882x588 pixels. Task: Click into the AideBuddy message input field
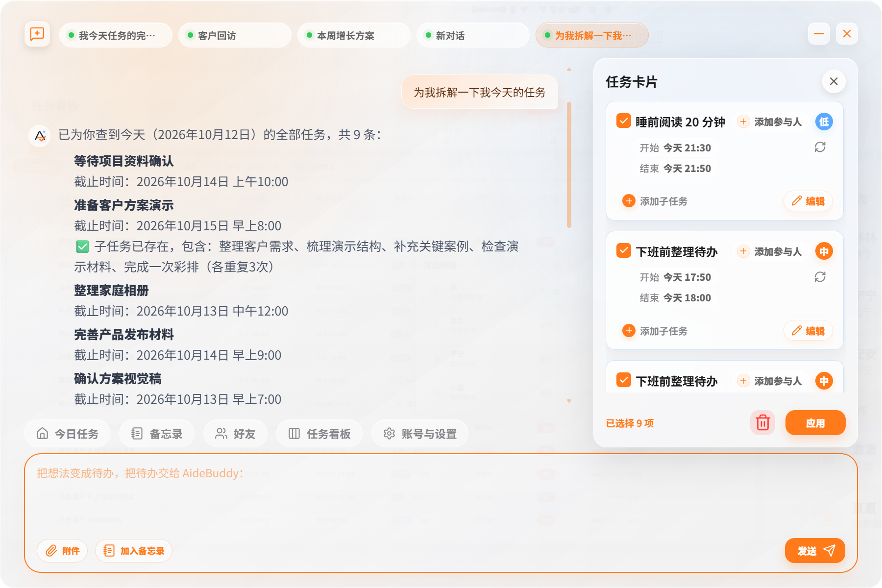coord(441,500)
